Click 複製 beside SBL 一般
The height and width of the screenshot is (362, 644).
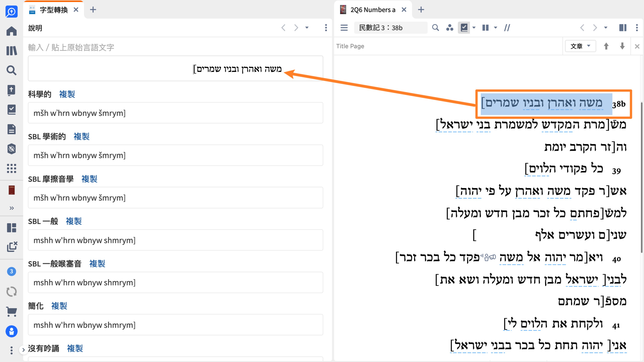(x=73, y=221)
